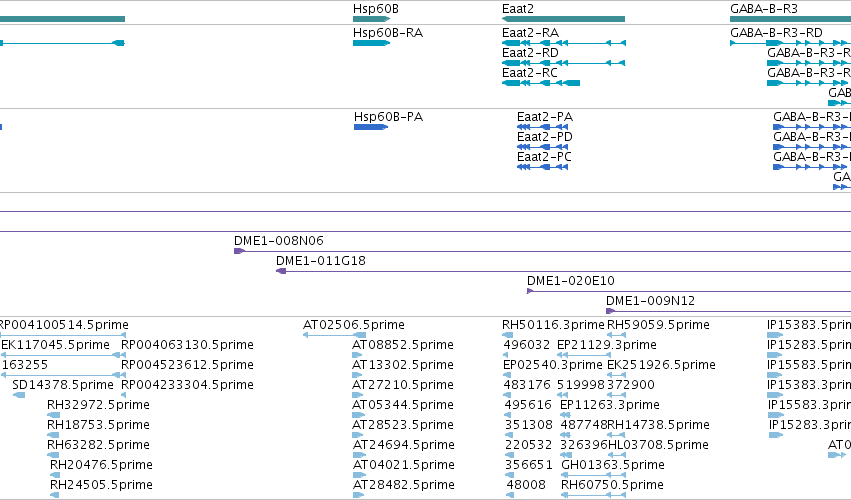
Task: Select the DME1-009N12 clone label
Action: [650, 301]
